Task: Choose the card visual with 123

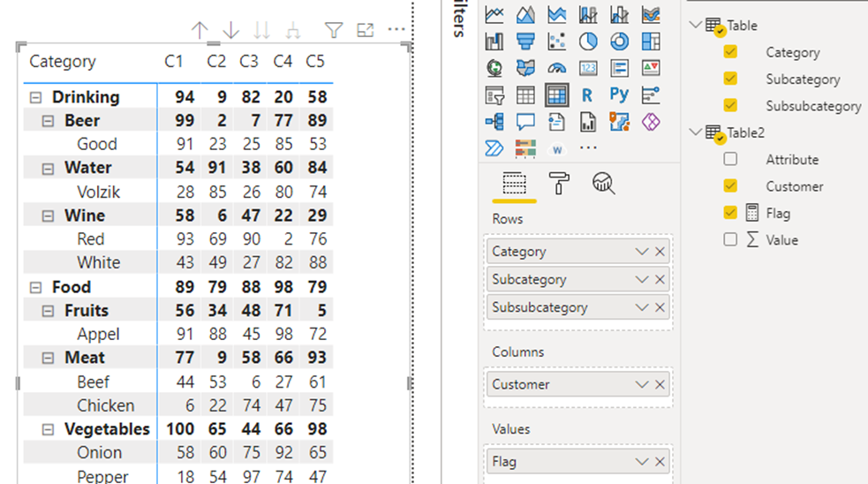Action: coord(588,68)
